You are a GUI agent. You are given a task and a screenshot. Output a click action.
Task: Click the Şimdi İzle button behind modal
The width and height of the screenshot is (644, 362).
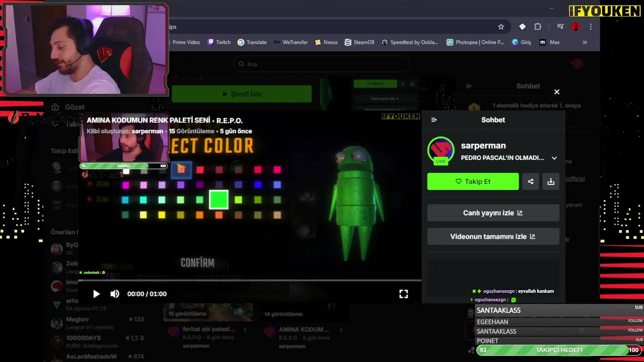(242, 94)
